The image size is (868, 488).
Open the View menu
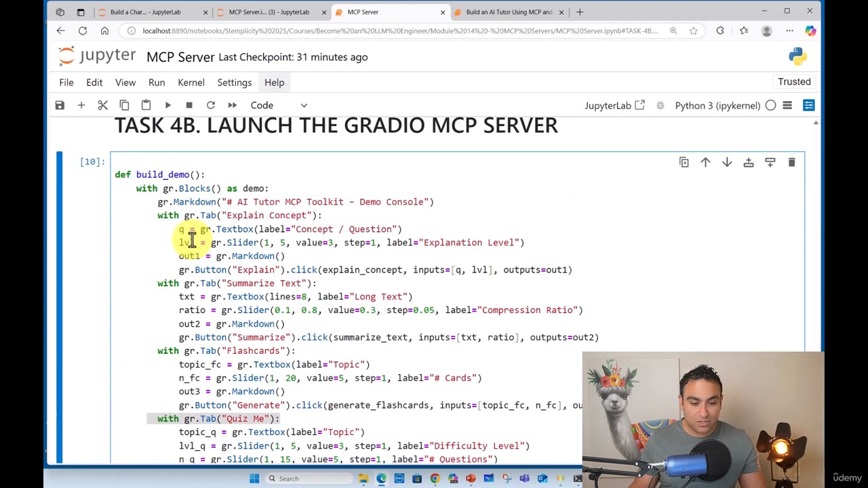click(125, 82)
